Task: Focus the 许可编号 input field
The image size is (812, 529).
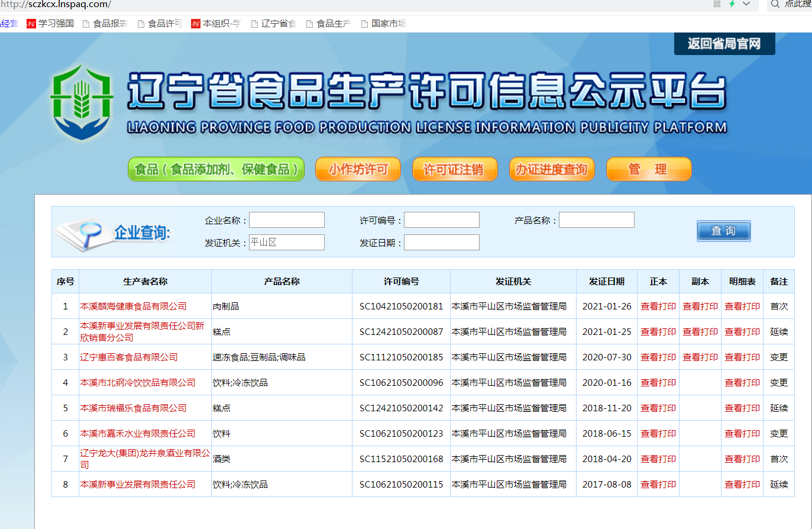Action: point(442,220)
